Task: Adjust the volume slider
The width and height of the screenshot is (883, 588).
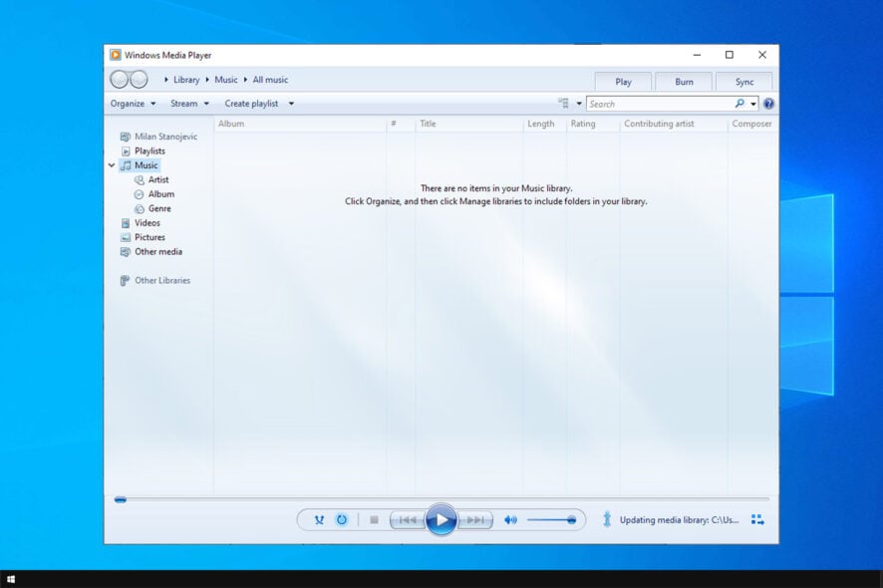Action: [x=551, y=520]
